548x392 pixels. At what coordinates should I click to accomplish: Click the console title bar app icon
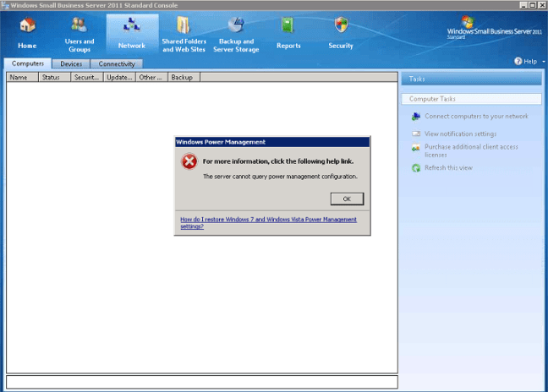5,5
